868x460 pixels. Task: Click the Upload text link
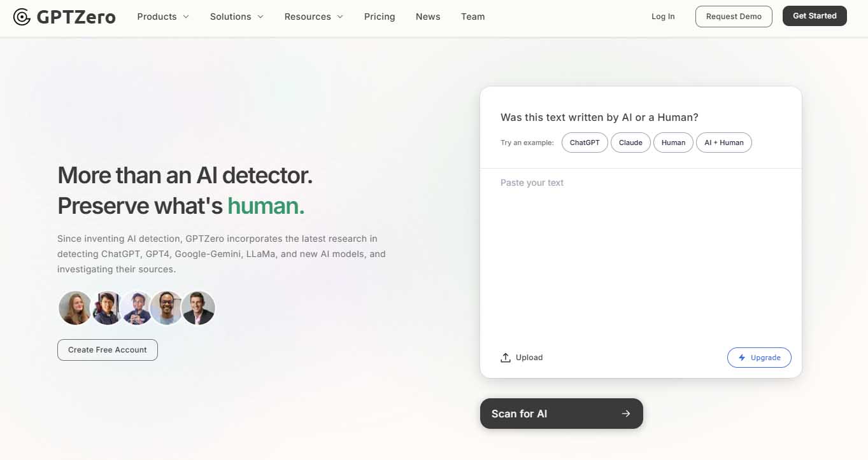pos(529,358)
